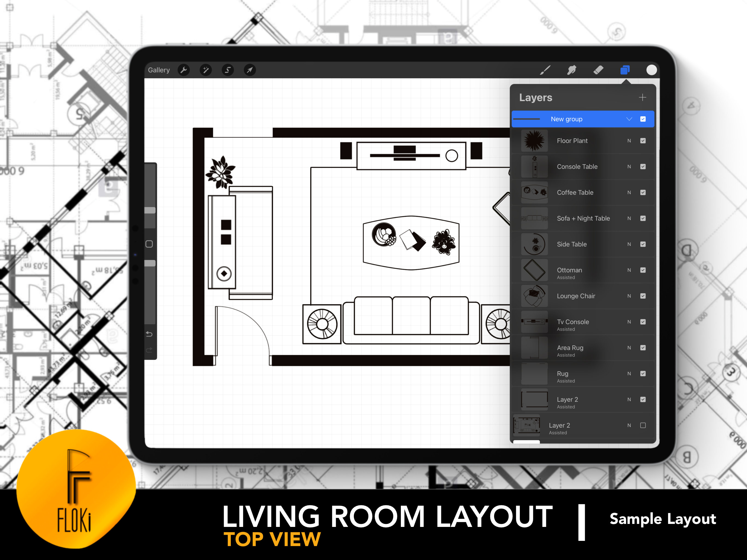This screenshot has width=747, height=560.
Task: Open blend mode N for Lounge Chair
Action: coord(629,296)
